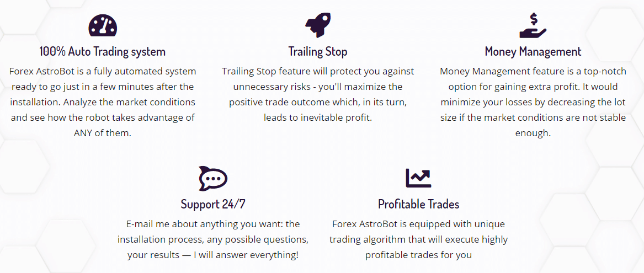The image size is (644, 273).
Task: Click the rising chart line icon
Action: pos(418,178)
